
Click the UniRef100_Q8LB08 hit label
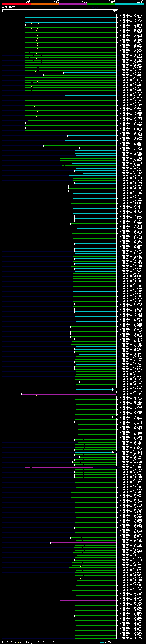coord(131,457)
